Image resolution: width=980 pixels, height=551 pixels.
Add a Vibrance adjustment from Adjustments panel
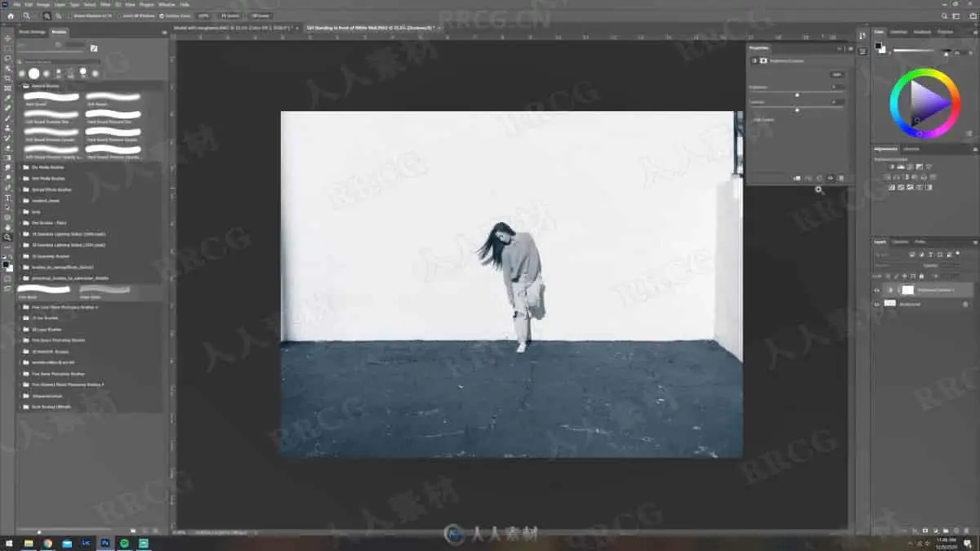click(929, 167)
